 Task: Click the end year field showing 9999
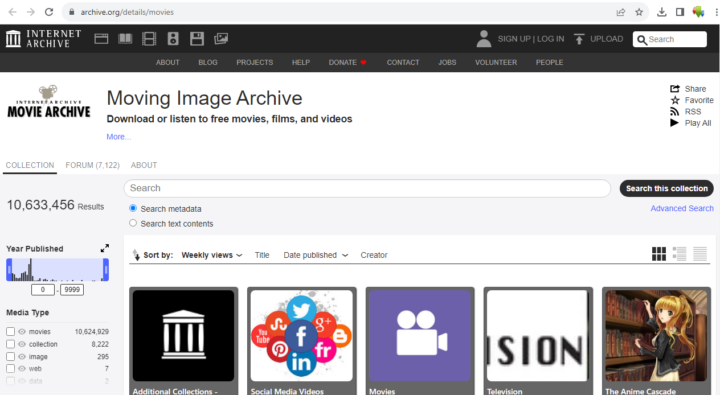pyautogui.click(x=72, y=290)
